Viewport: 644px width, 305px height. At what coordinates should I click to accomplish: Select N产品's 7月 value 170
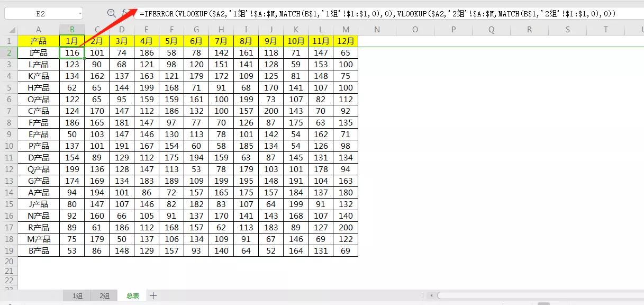pyautogui.click(x=221, y=216)
